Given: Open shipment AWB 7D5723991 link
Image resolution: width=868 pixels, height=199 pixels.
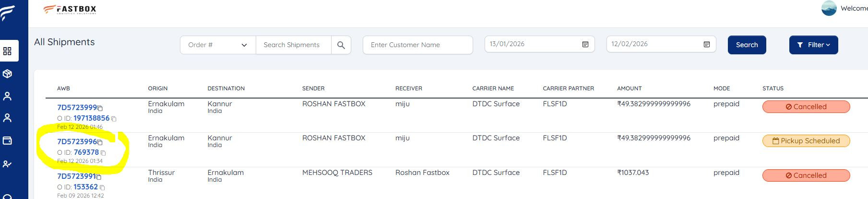Looking at the screenshot, I should pyautogui.click(x=76, y=176).
